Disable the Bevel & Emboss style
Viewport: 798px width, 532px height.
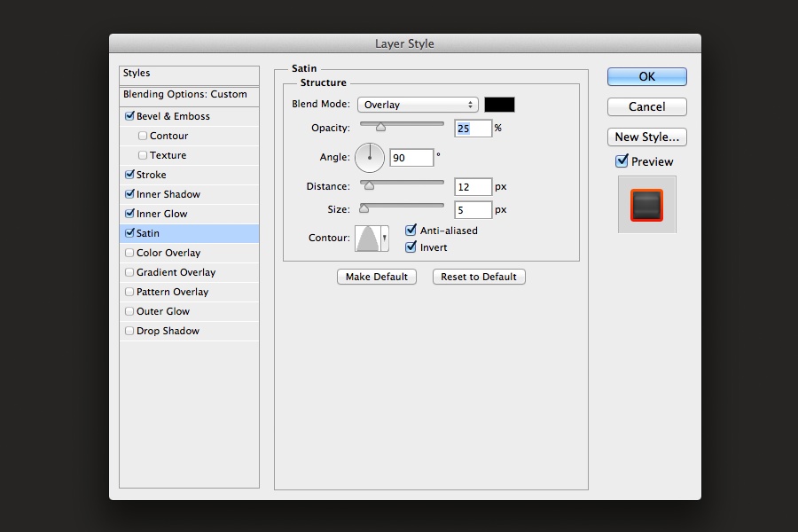[129, 116]
